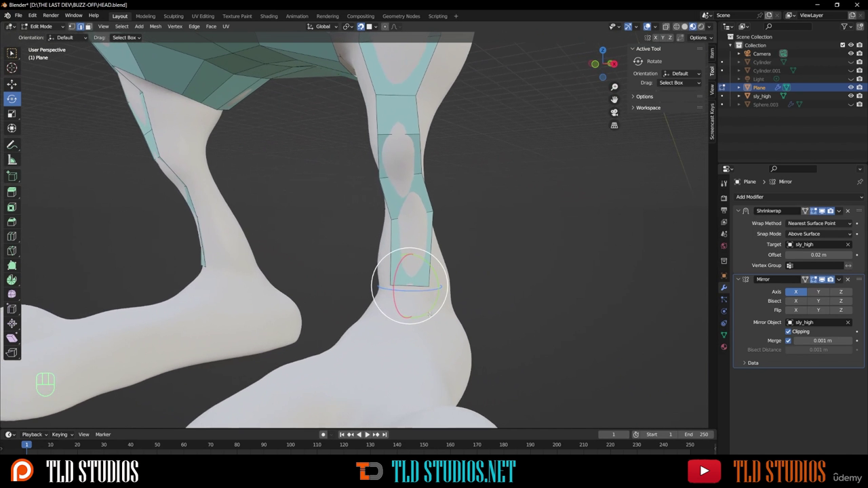Remove the Shrinkwrap modifier with X button
The image size is (868, 488).
pyautogui.click(x=847, y=211)
